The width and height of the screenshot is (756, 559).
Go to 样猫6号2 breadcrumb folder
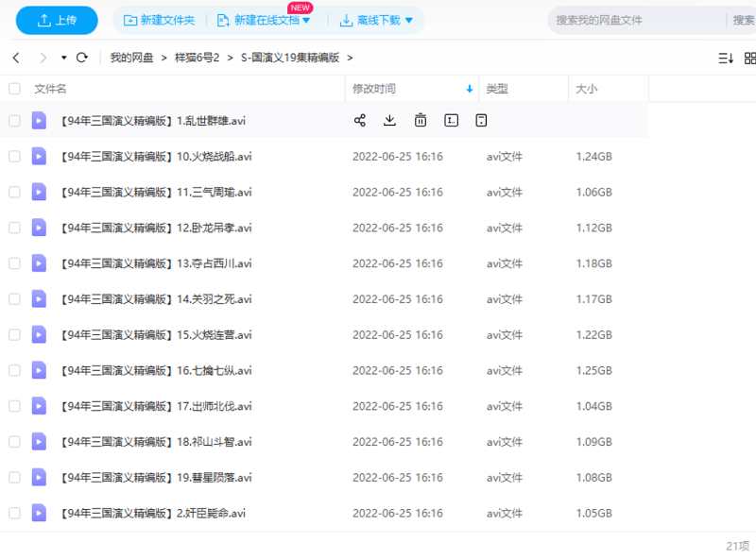[x=197, y=58]
